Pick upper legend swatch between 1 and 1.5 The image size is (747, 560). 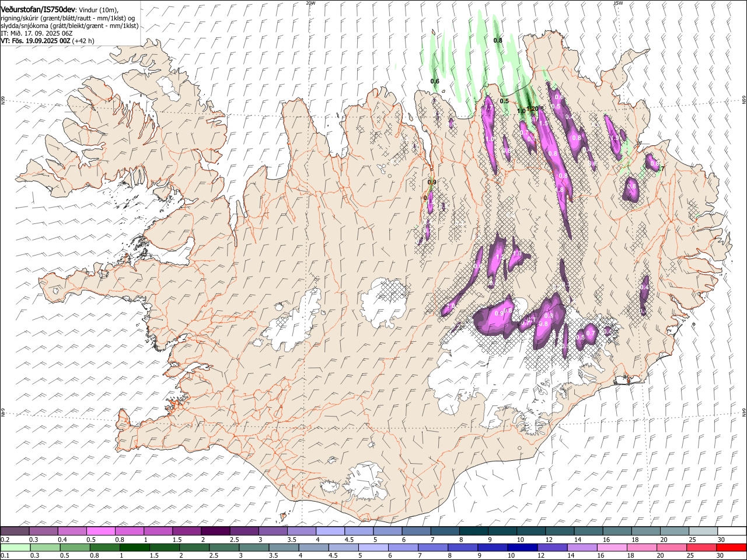pyautogui.click(x=158, y=531)
